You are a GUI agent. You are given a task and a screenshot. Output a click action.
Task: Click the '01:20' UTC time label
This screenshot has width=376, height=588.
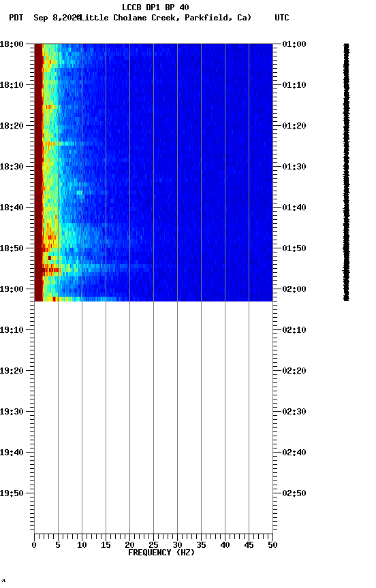(x=294, y=126)
